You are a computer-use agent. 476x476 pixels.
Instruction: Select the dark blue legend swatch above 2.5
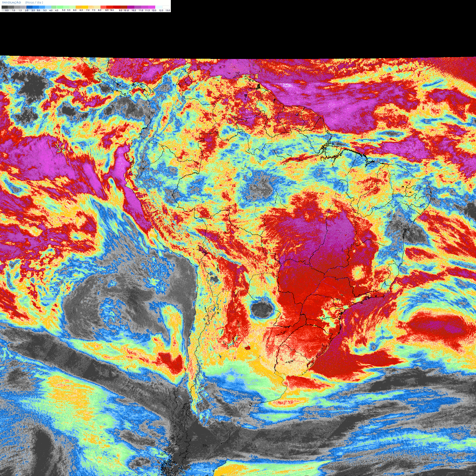[29, 7]
